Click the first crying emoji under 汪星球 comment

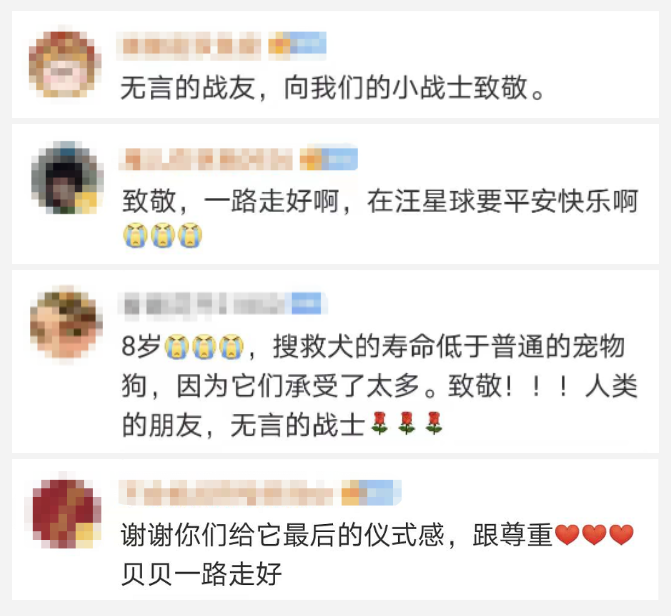click(135, 235)
